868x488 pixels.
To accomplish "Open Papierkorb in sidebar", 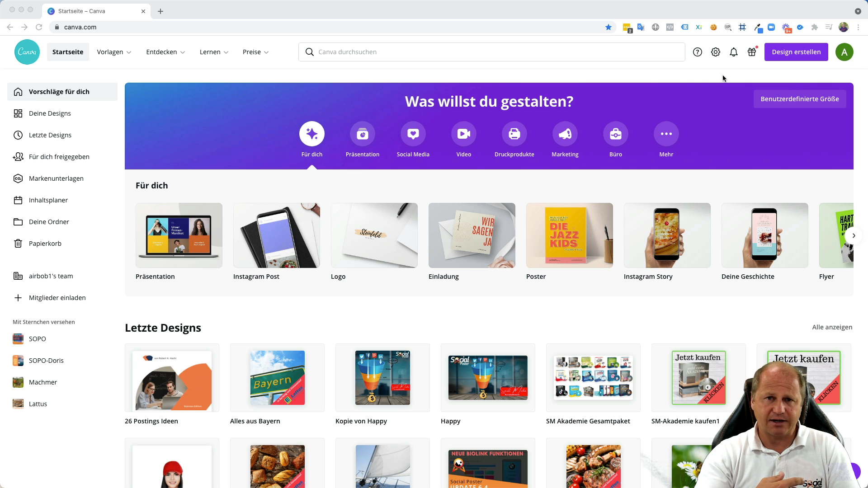I will point(62,244).
